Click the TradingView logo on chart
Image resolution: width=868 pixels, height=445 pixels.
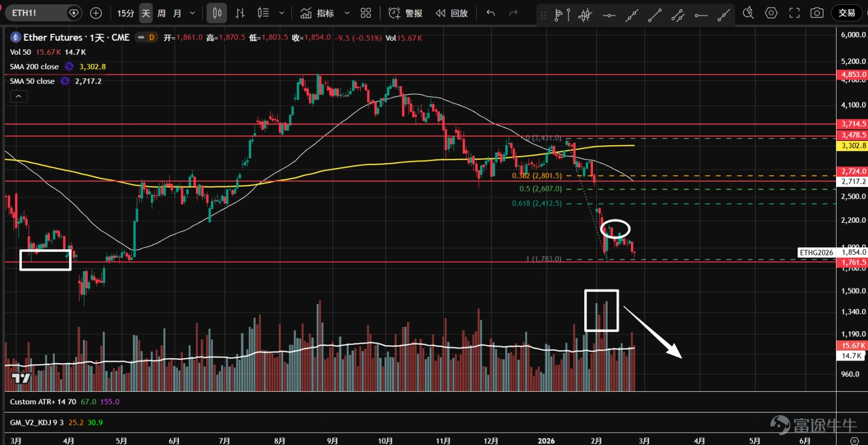[x=21, y=378]
